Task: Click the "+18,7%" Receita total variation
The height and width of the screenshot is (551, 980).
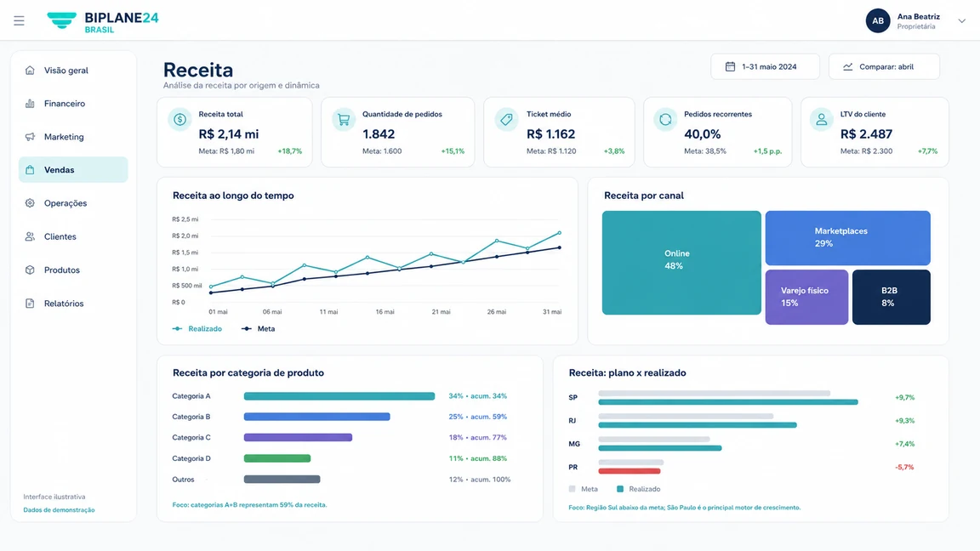Action: point(290,151)
